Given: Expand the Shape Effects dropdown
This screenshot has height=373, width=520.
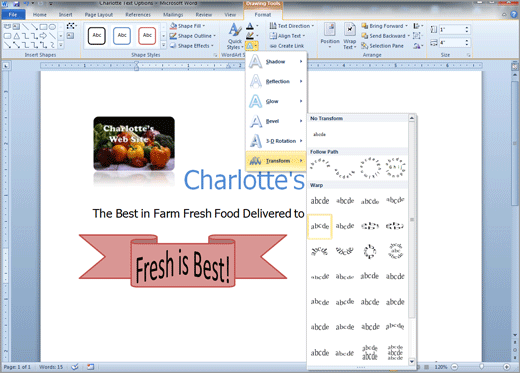Looking at the screenshot, I should click(191, 46).
